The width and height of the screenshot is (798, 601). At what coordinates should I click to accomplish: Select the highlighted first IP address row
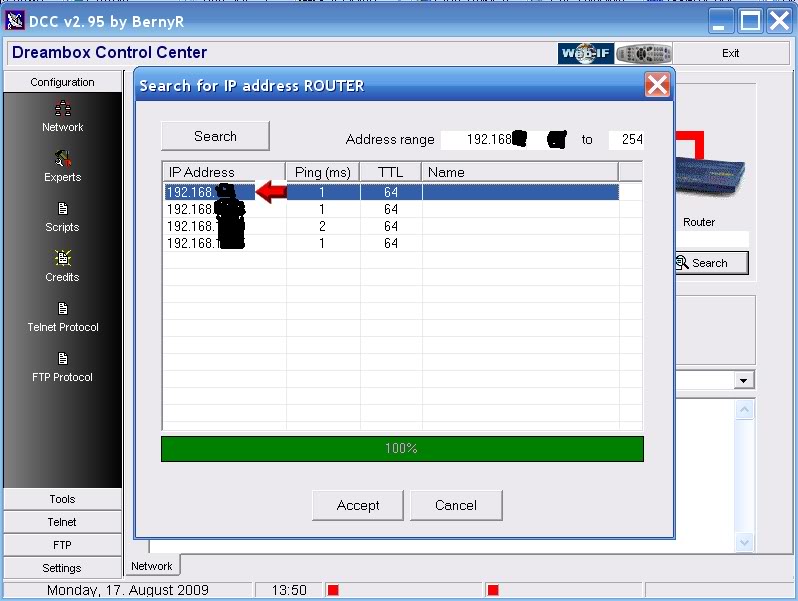391,192
